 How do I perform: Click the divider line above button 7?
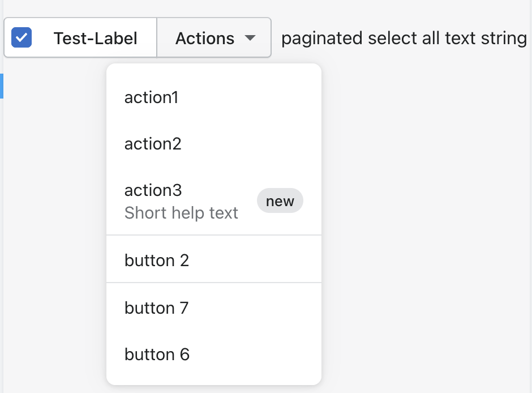pyautogui.click(x=214, y=283)
